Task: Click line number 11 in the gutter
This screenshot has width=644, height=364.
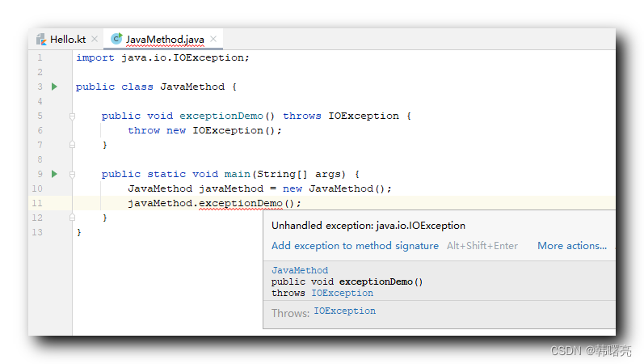Action: coord(37,203)
